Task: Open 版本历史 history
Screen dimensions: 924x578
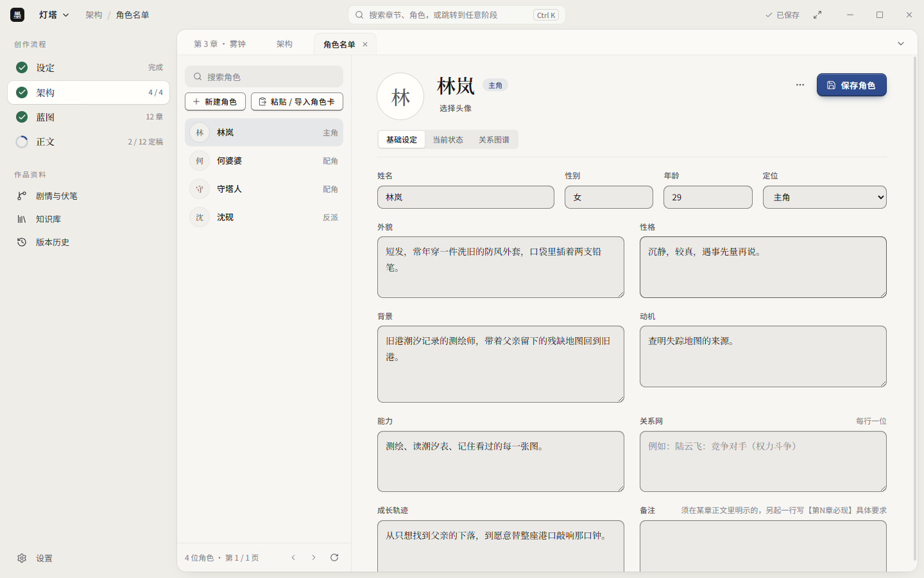Action: [x=89, y=242]
